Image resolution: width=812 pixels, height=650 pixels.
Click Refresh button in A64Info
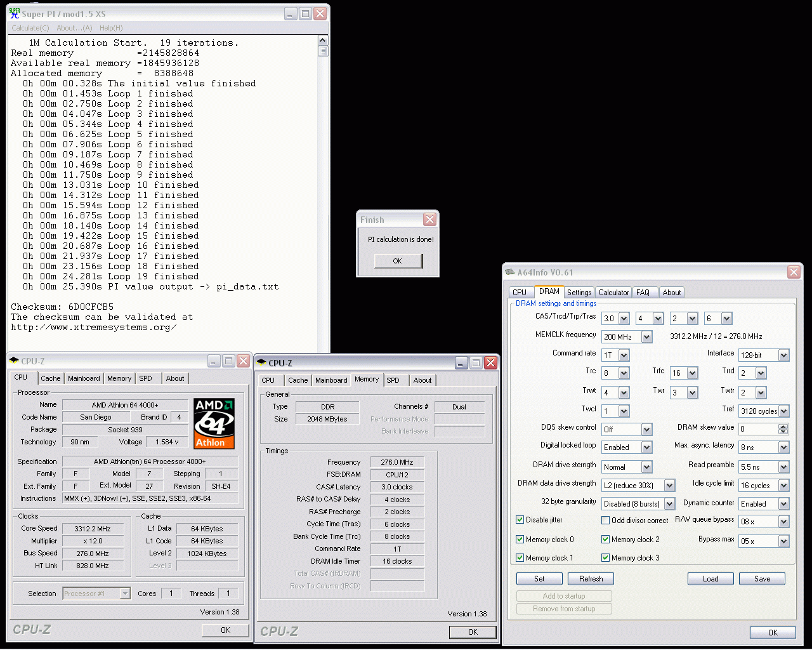click(x=591, y=579)
